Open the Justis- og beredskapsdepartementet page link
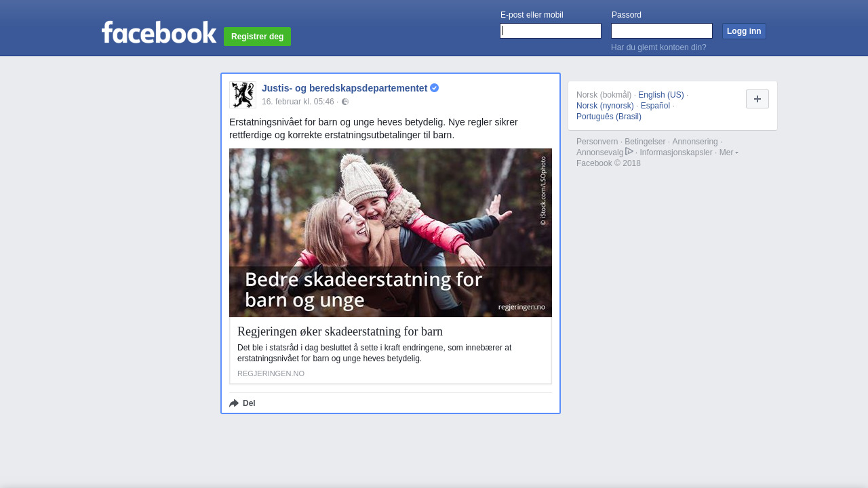 [x=344, y=88]
